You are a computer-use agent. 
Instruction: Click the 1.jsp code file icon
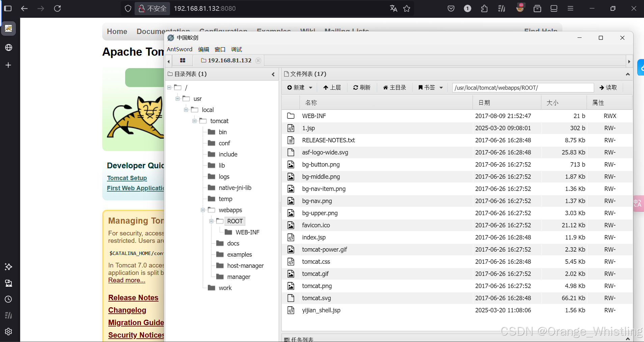[291, 128]
